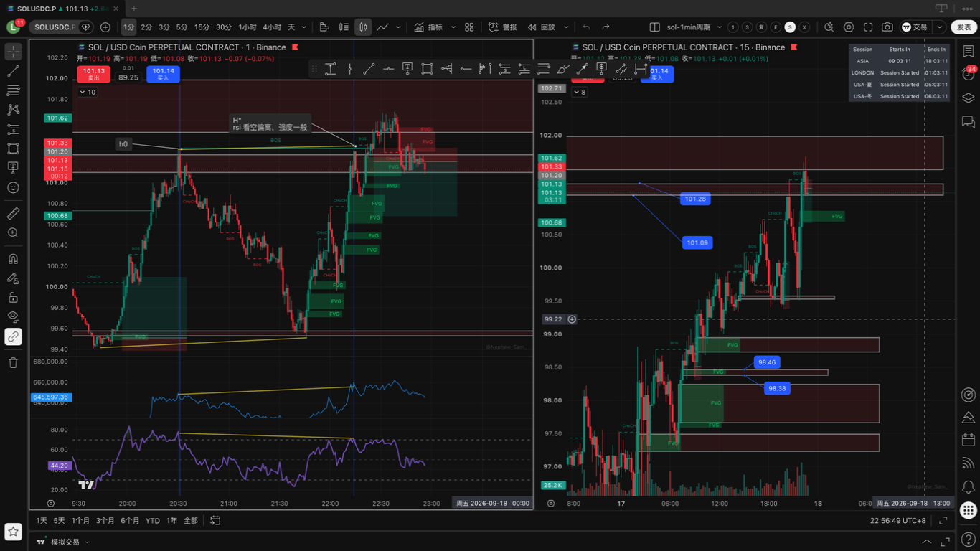Toggle lock all drawings padlock
The height and width of the screenshot is (551, 980).
pyautogui.click(x=13, y=297)
